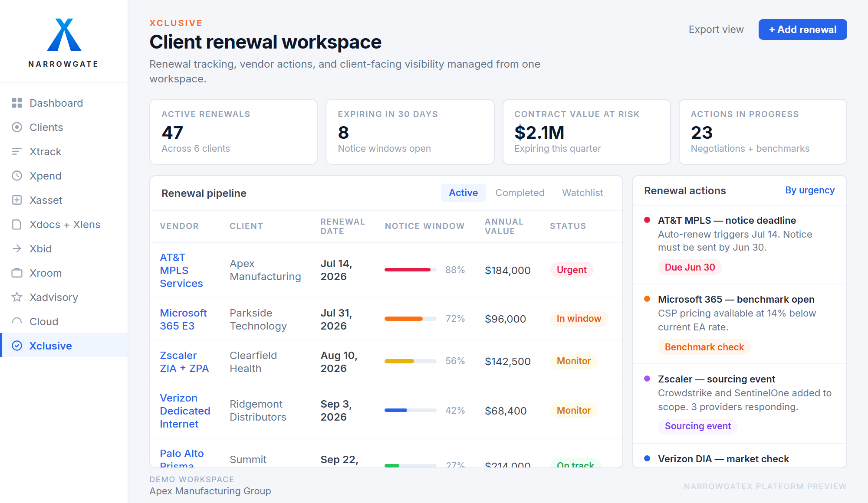The width and height of the screenshot is (868, 503).
Task: Open the AT&T MPLS Services vendor link
Action: point(181,270)
